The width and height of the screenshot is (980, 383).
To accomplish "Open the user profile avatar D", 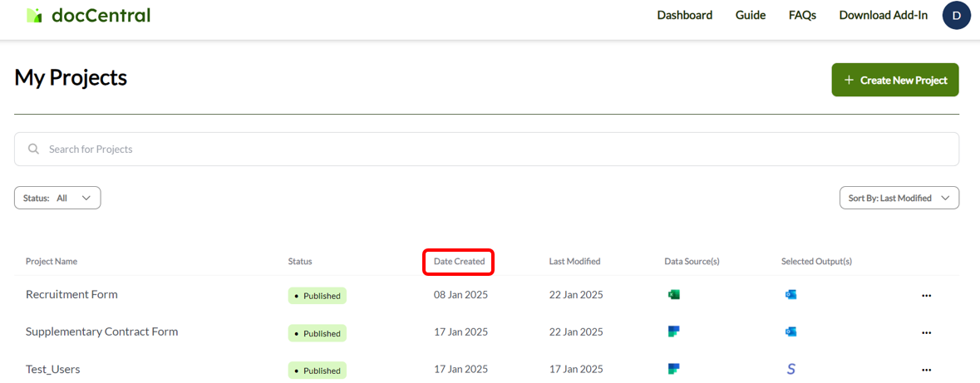I will click(956, 15).
